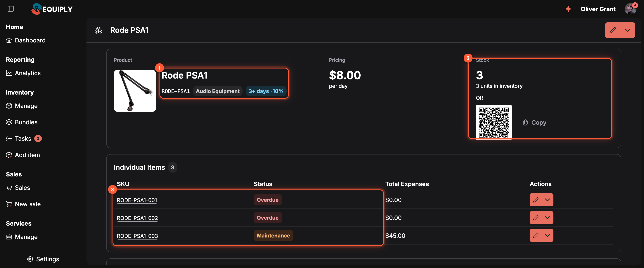Viewport: 644px width, 268px height.
Task: Open the RODE-PSA1-002 actions dropdown chevron
Action: [x=547, y=218]
